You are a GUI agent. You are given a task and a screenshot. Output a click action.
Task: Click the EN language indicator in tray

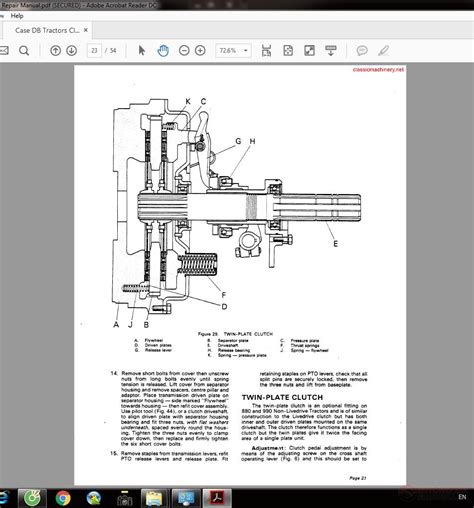pyautogui.click(x=462, y=497)
